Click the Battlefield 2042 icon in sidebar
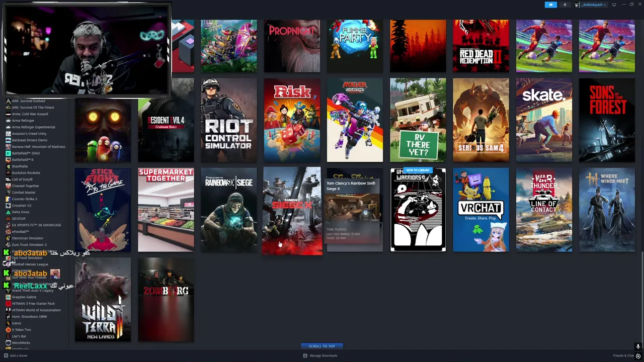Viewport: 644px width, 362px height. (x=8, y=153)
